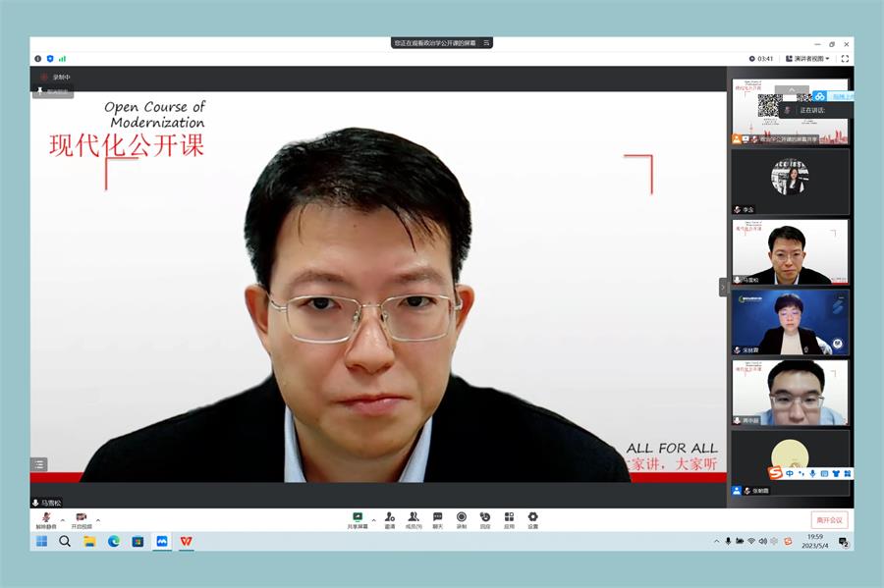Open the 设置 settings icon

pos(532,517)
